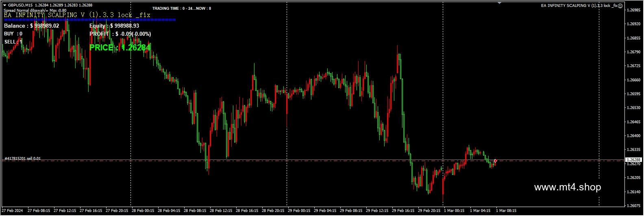
Task: Click the 1.26855 price scale label
Action: (x=634, y=38)
